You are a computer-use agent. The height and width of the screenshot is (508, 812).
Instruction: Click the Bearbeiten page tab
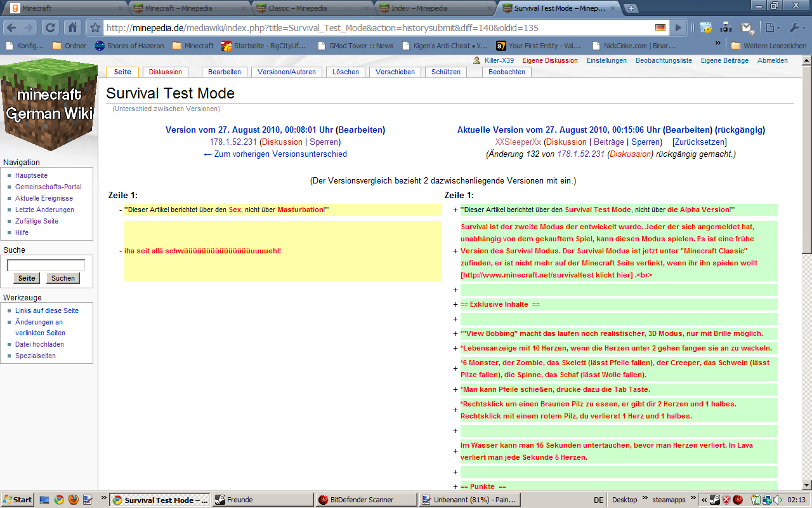coord(224,72)
